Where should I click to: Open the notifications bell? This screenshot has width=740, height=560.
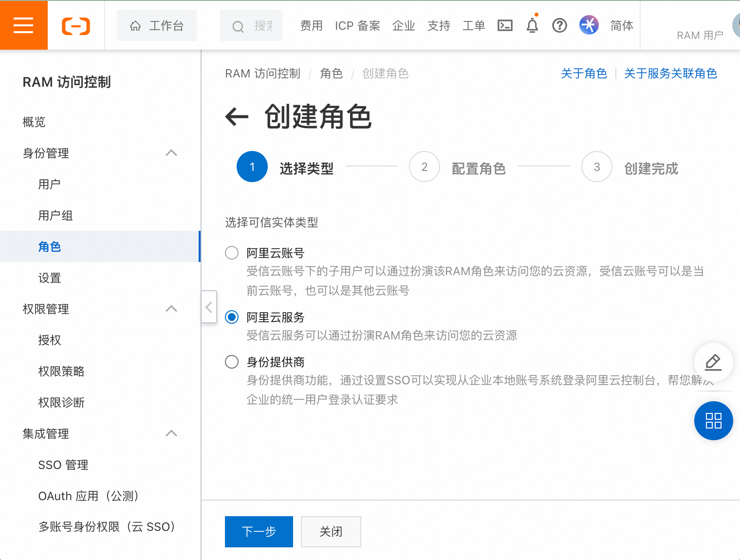[x=533, y=25]
